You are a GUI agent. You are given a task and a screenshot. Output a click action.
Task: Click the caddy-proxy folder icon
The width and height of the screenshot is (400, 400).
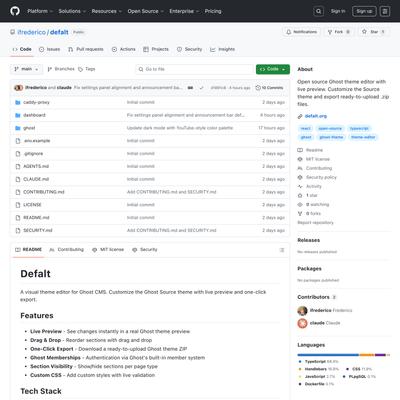[x=18, y=102]
